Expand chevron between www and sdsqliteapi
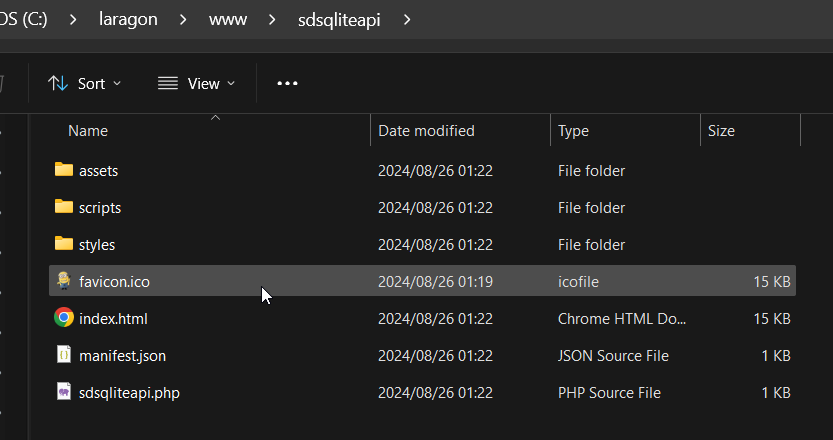The image size is (833, 440). [x=272, y=19]
